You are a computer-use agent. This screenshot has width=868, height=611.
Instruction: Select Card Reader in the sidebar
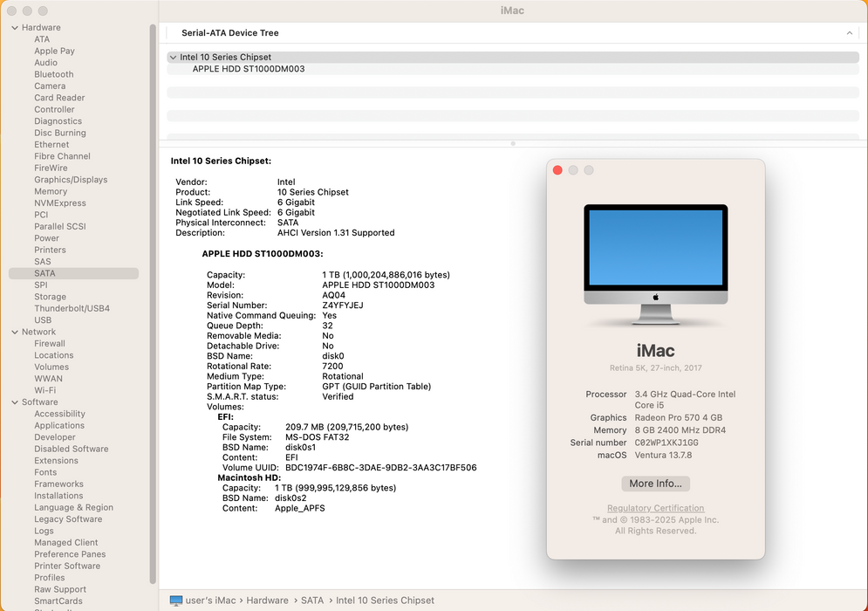coord(59,98)
